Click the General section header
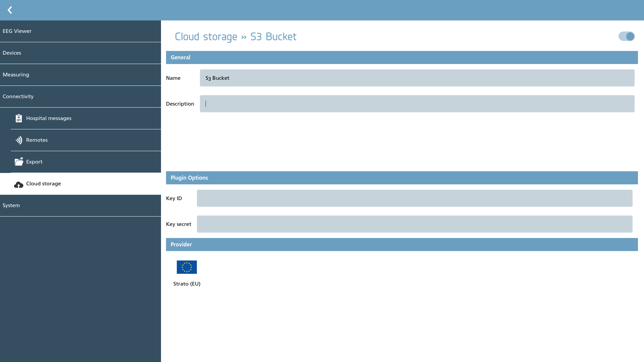This screenshot has width=644, height=362. tap(402, 57)
